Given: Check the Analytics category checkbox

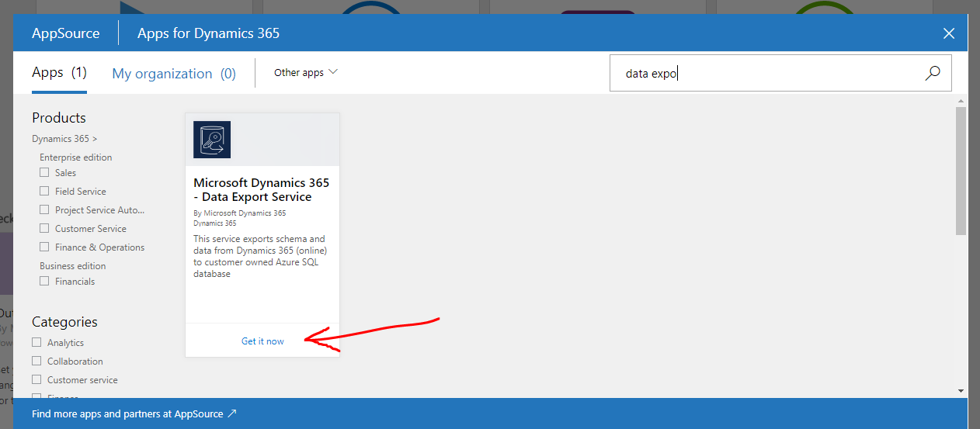Looking at the screenshot, I should (36, 342).
